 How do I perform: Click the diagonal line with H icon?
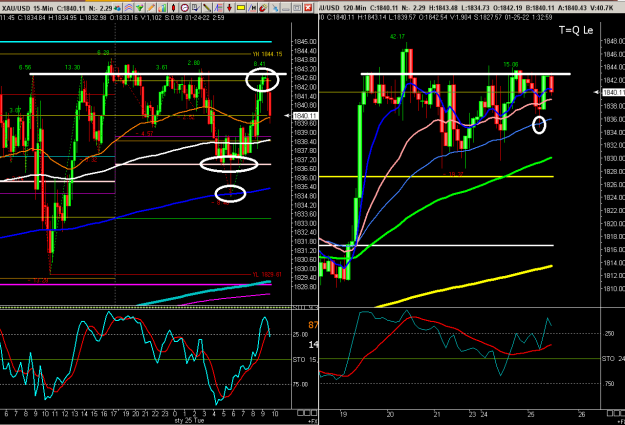point(252,8)
